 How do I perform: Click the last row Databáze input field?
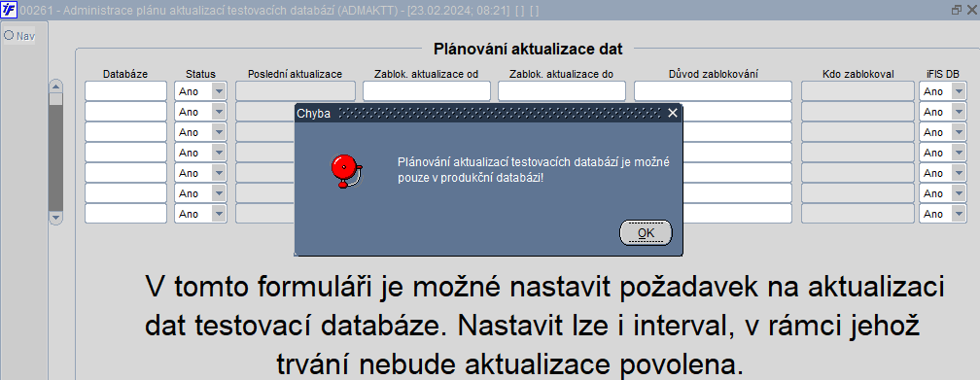point(125,214)
